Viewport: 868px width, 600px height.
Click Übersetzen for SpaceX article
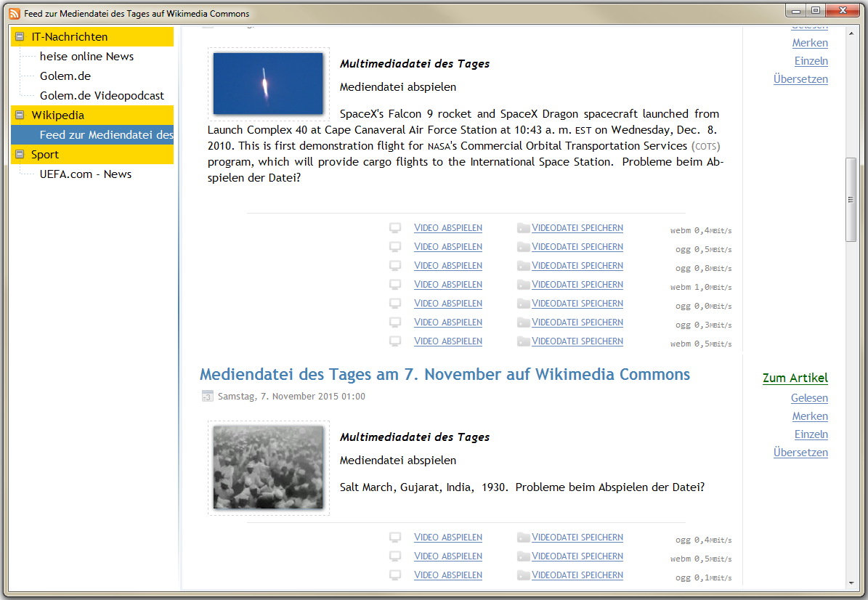pos(800,79)
